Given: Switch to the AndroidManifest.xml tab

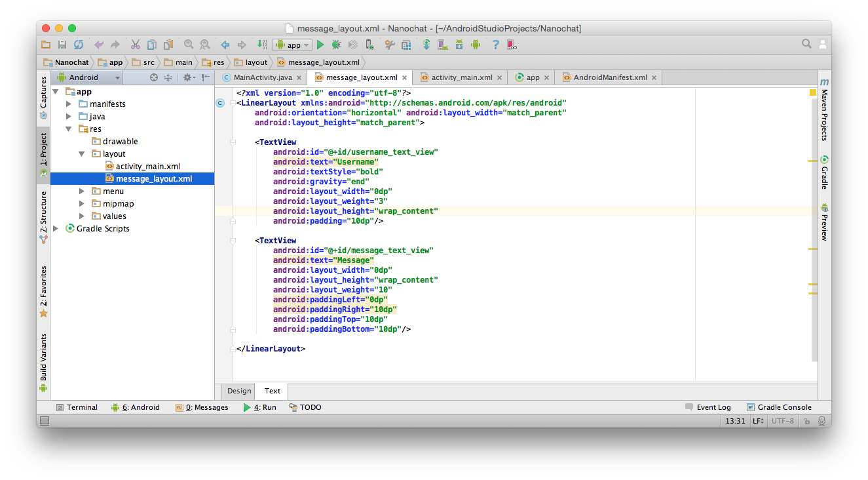Looking at the screenshot, I should tap(610, 77).
